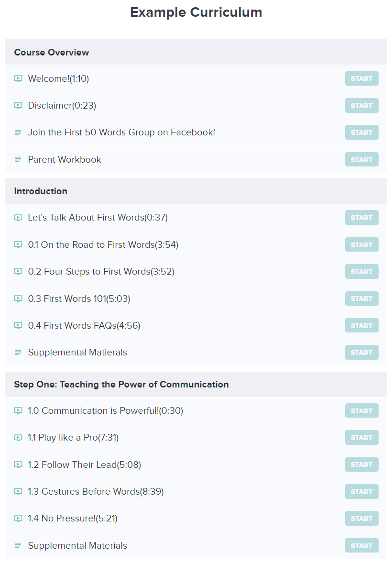Select Step One: Teaching the Power section header

click(x=196, y=384)
